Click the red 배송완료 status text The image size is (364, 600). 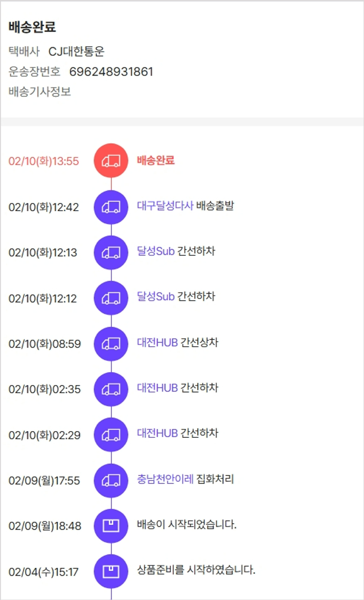(x=155, y=160)
